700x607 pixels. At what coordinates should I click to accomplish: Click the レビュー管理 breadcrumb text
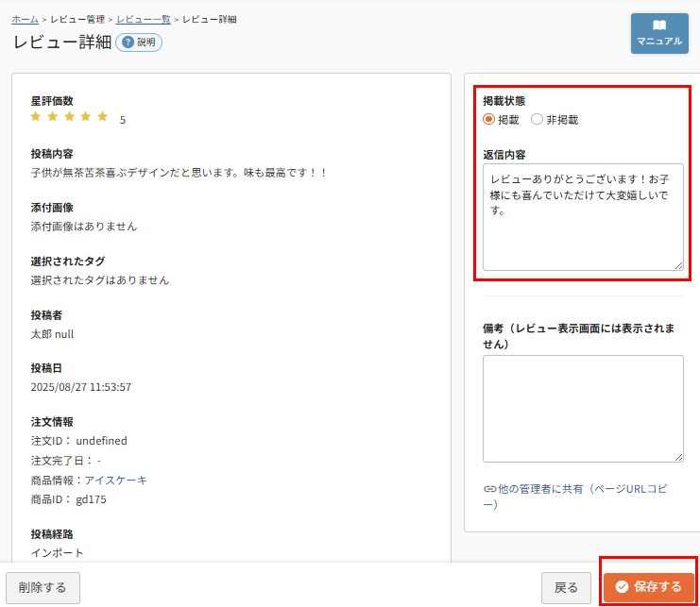(77, 19)
